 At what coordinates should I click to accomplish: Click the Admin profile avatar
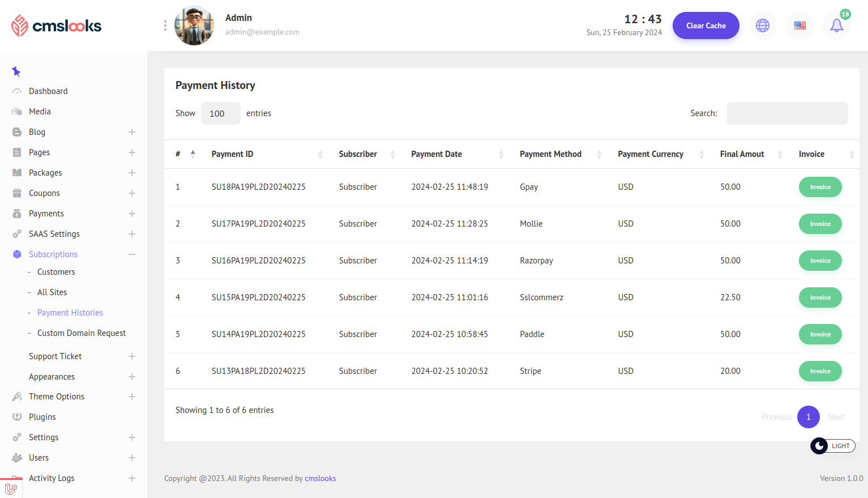click(194, 25)
